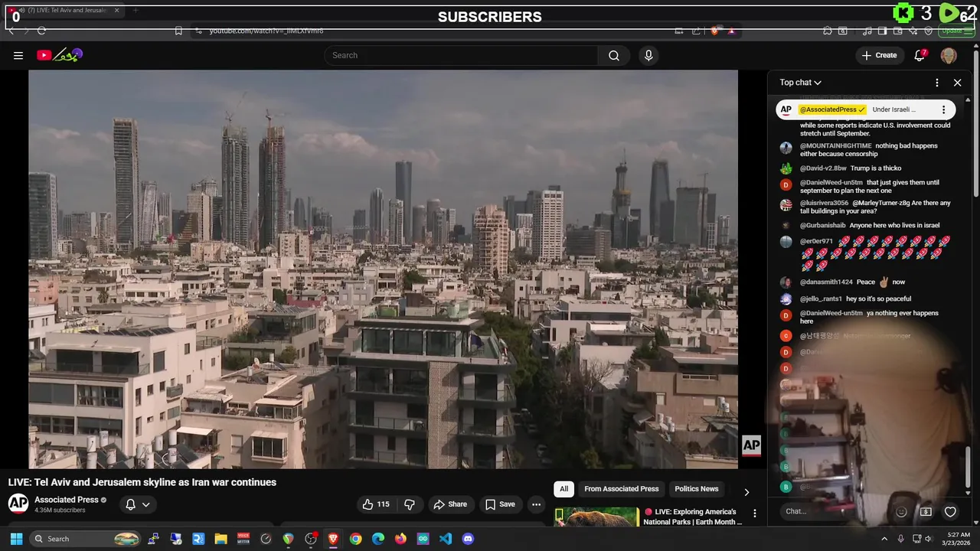
Task: Open the Windows Start menu
Action: click(x=16, y=539)
